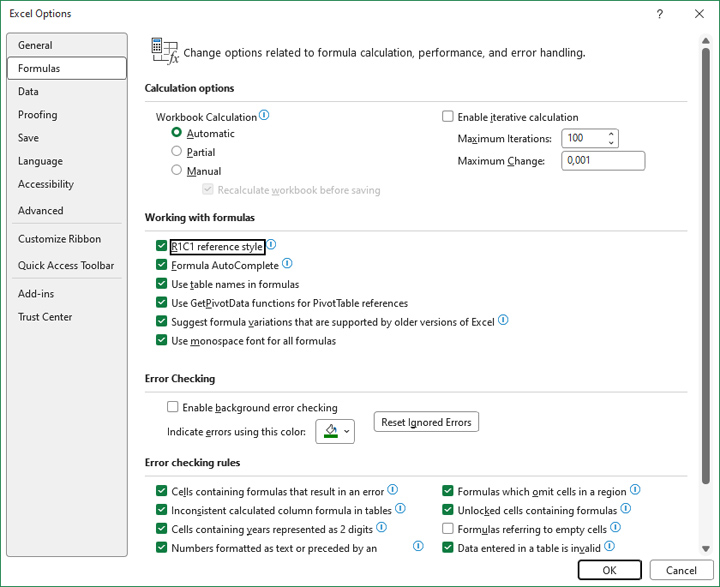Viewport: 720px width, 587px height.
Task: Click the Help question mark icon
Action: point(660,14)
